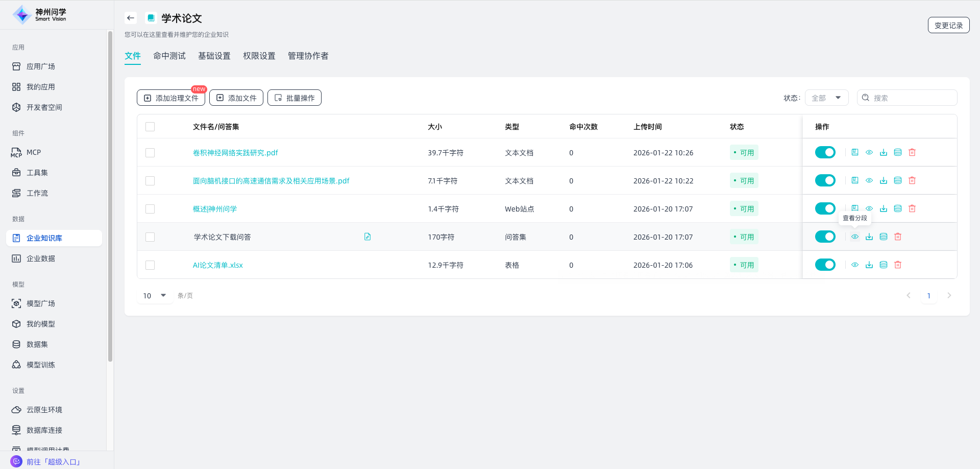Tick the select-all checkbox in table header

point(150,127)
